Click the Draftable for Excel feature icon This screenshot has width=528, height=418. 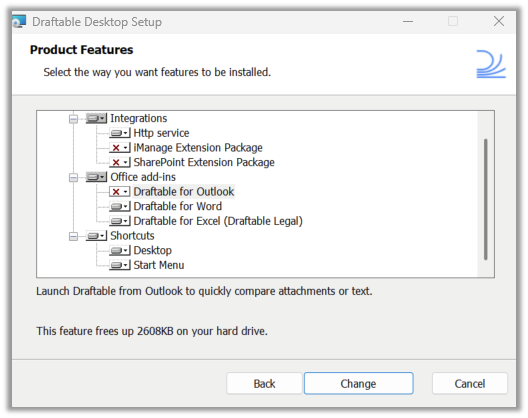pos(120,221)
